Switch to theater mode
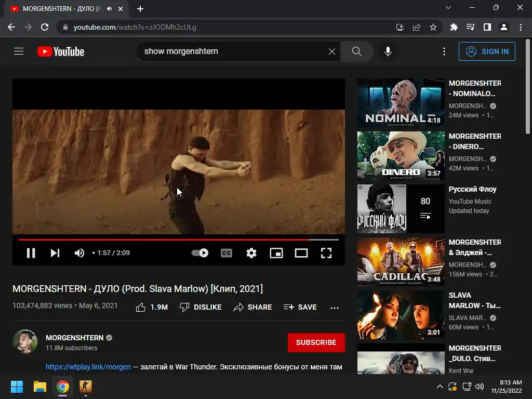 (301, 253)
